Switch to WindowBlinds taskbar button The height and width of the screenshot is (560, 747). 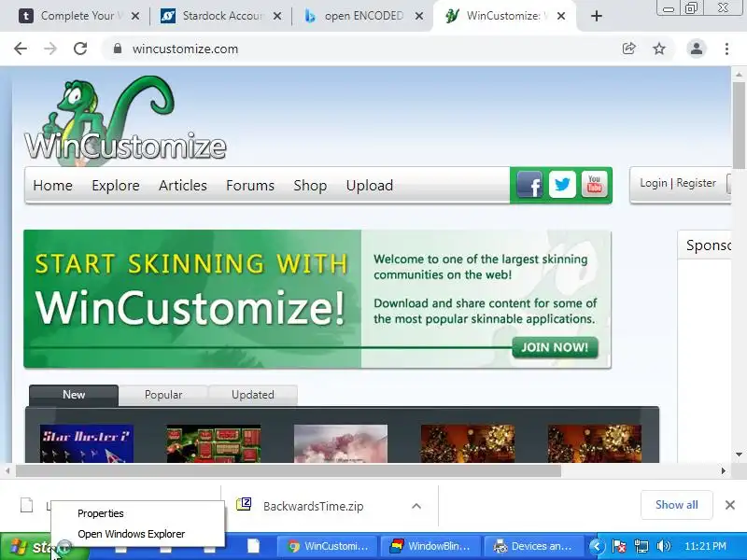coord(430,546)
